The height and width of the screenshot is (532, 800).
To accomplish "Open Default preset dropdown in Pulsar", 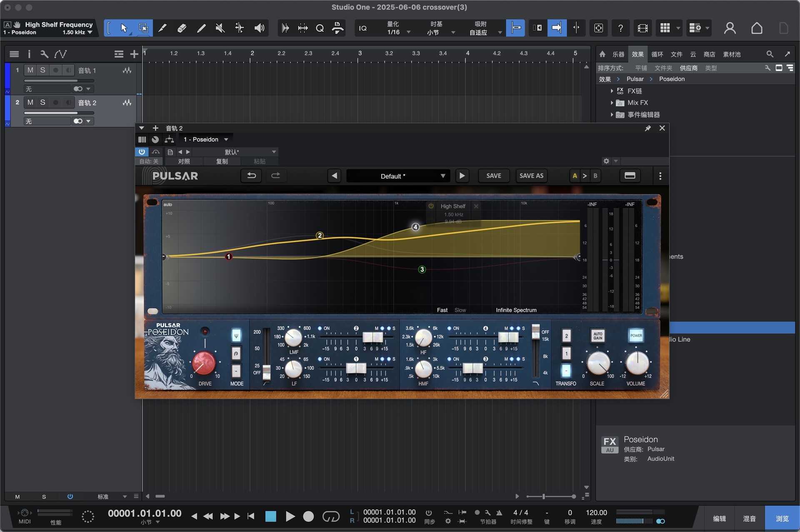I will click(397, 176).
